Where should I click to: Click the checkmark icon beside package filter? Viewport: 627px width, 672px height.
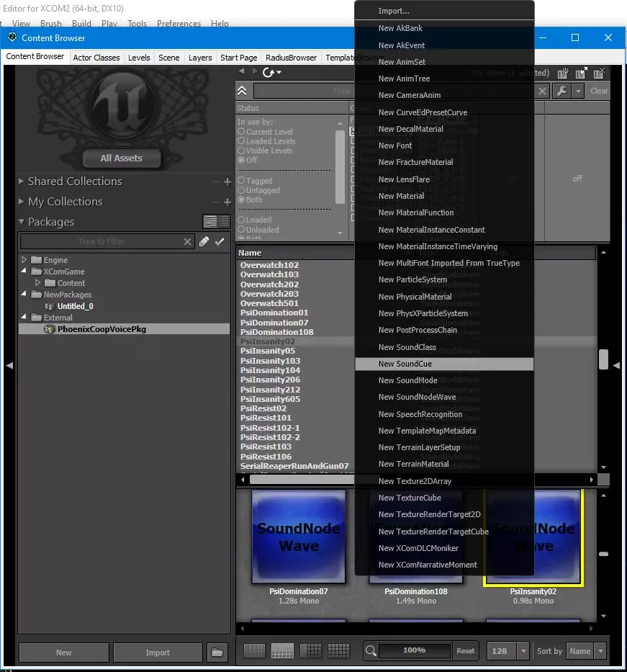[220, 242]
